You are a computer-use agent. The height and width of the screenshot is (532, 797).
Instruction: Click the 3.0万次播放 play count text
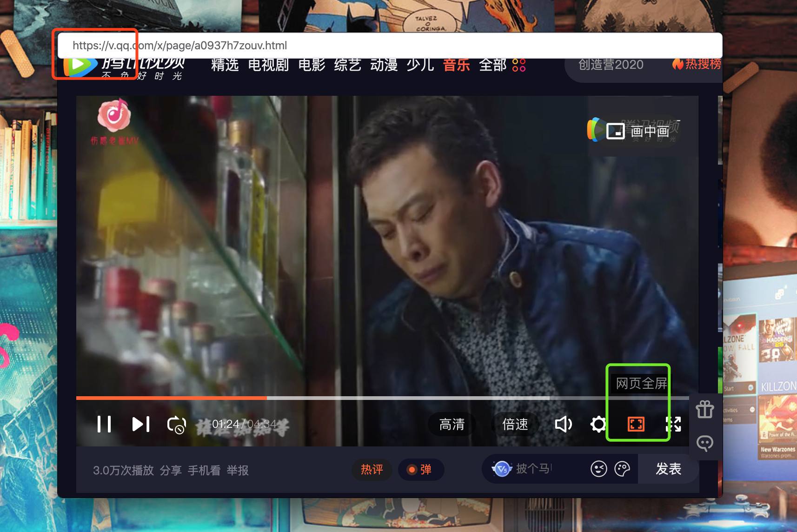click(x=123, y=471)
